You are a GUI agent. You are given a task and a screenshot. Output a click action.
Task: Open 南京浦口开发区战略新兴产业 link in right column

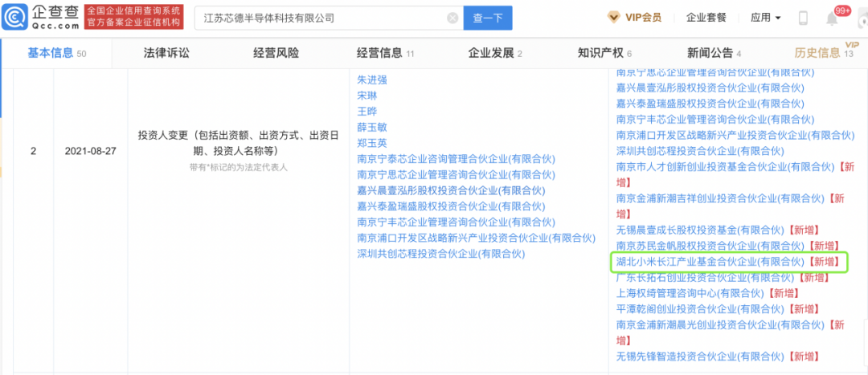click(735, 135)
